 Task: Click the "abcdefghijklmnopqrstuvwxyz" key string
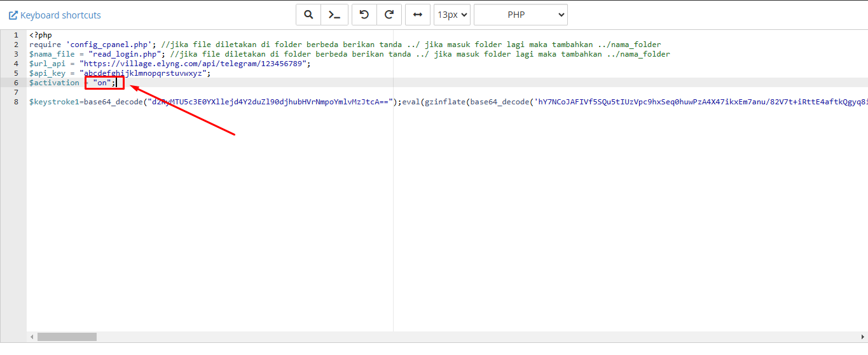click(x=144, y=73)
